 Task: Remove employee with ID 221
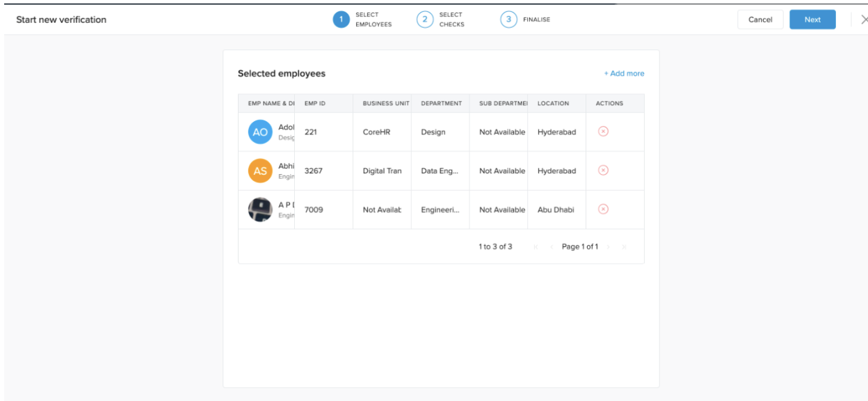pos(603,132)
